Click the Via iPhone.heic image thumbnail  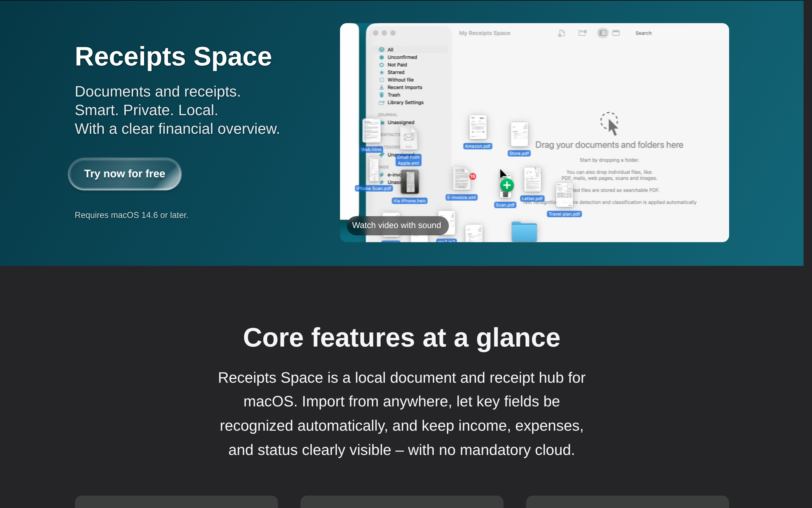(410, 182)
